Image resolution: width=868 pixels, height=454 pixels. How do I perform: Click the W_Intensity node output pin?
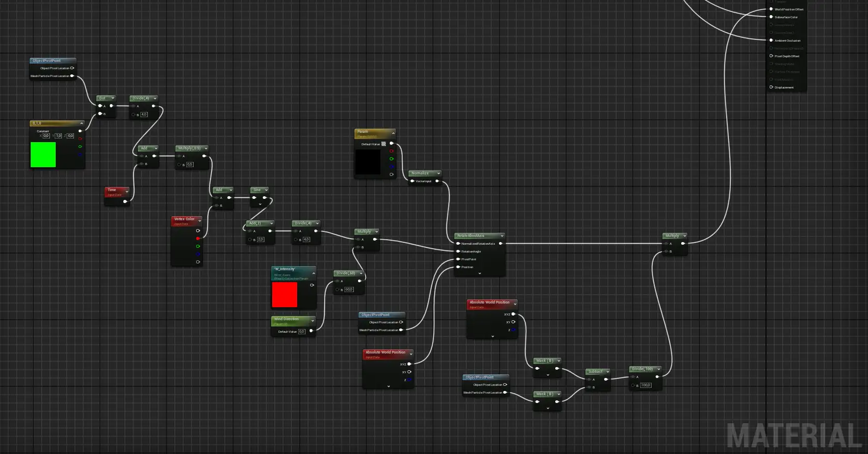312,285
